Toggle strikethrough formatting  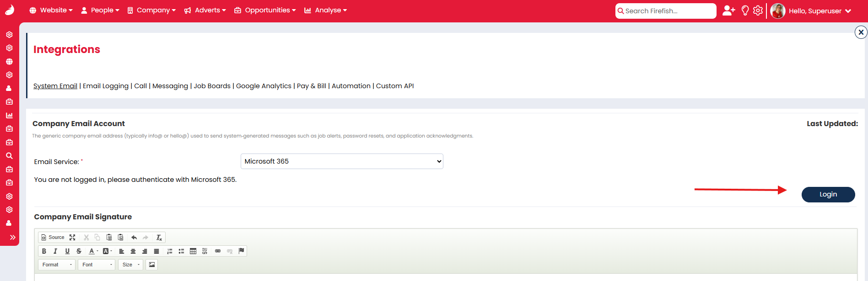79,251
